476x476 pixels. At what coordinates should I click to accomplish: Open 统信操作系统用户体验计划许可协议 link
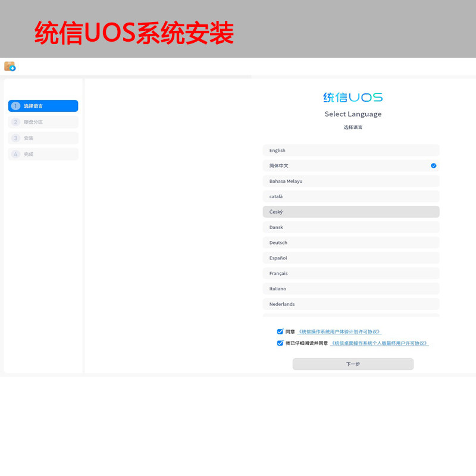[x=339, y=331]
